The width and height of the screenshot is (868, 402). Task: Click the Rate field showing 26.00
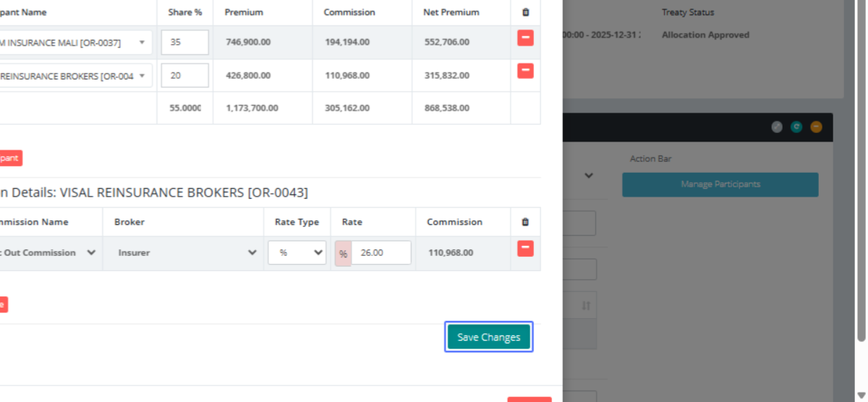pos(380,253)
